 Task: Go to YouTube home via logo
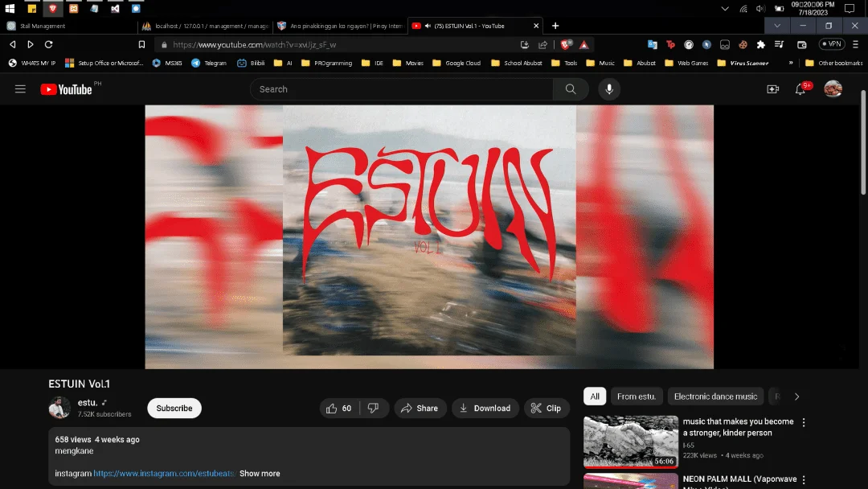pyautogui.click(x=67, y=89)
